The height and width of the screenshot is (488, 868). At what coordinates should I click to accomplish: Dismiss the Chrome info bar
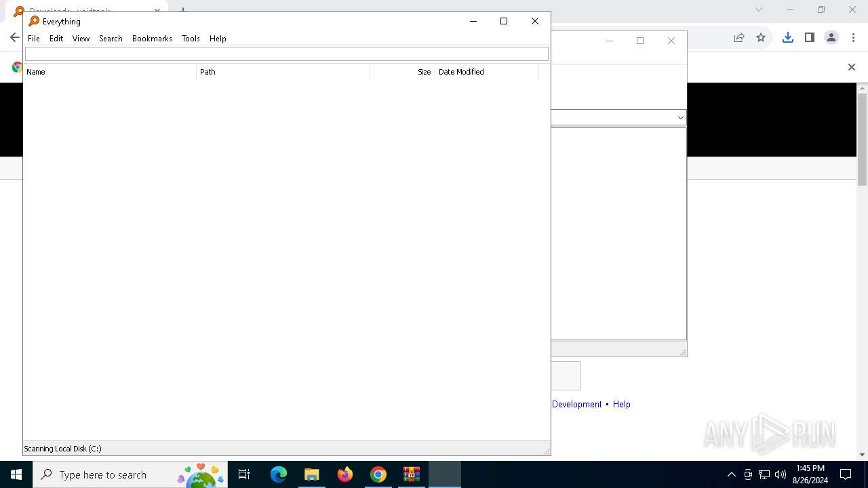[852, 67]
